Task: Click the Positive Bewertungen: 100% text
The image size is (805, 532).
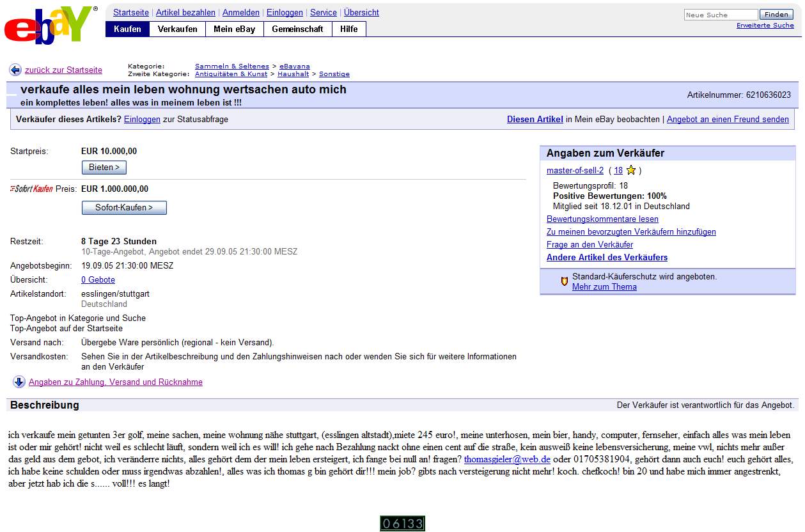Action: coord(610,196)
